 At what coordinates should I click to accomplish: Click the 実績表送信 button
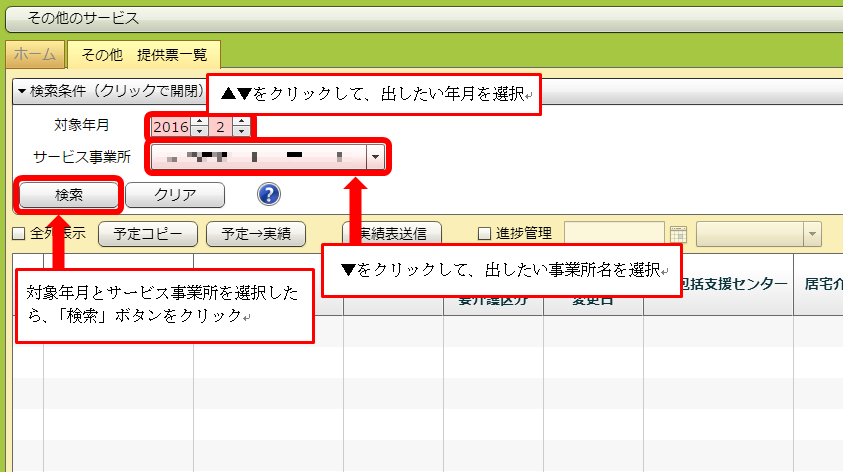(x=392, y=234)
